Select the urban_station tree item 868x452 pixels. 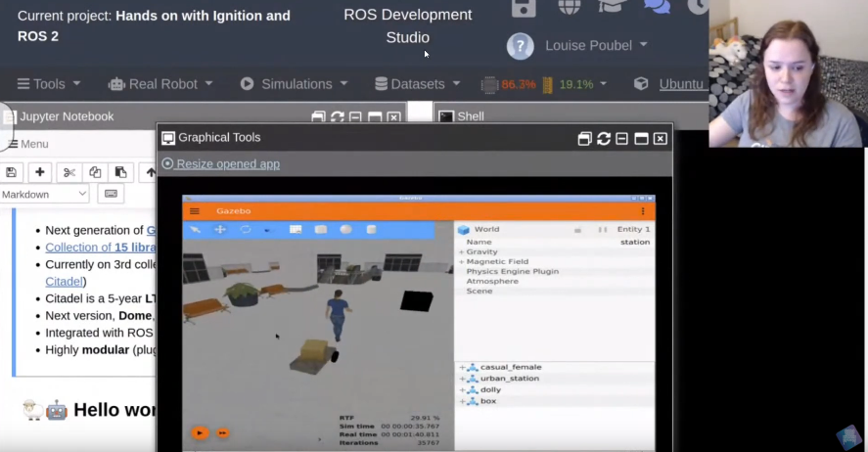pos(509,379)
